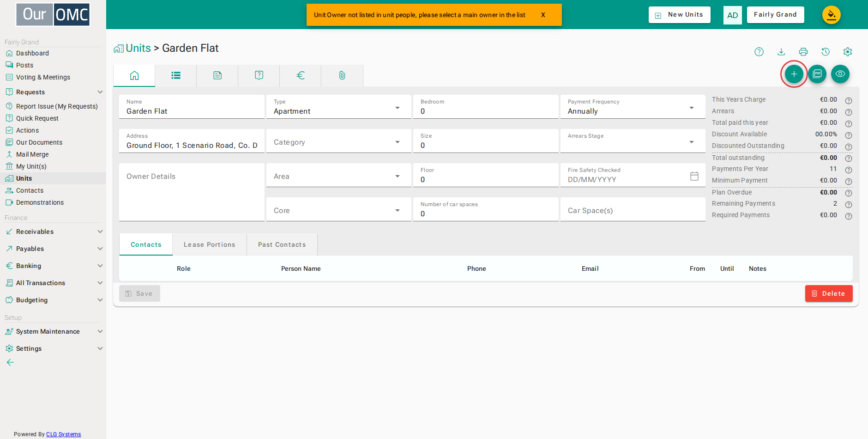Viewport: 868px width, 439px height.
Task: Switch to the euro finance tab
Action: pos(301,75)
